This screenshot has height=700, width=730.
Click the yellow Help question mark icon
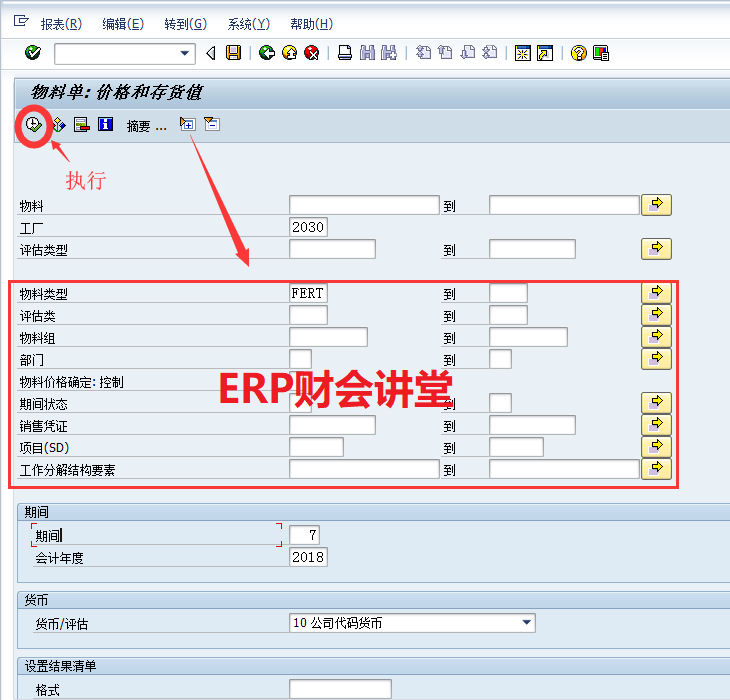(578, 53)
